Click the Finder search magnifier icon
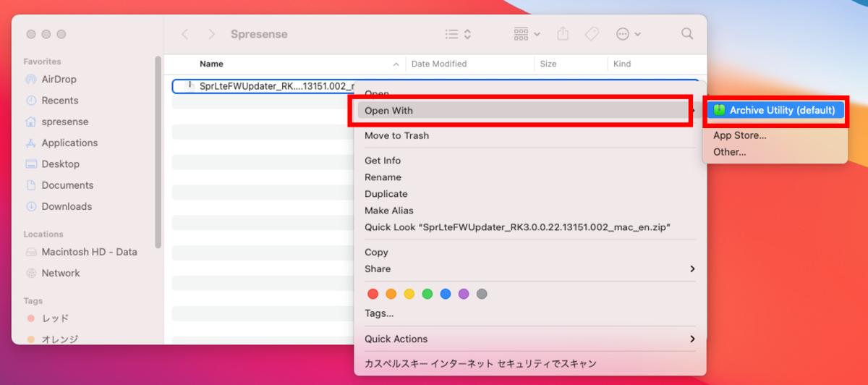Image resolution: width=868 pixels, height=385 pixels. pyautogui.click(x=687, y=34)
